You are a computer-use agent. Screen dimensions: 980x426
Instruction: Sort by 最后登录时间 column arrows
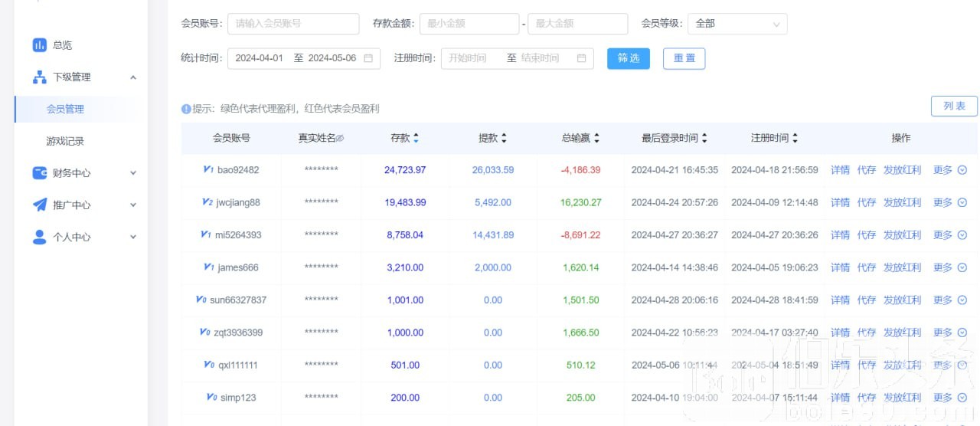(704, 139)
